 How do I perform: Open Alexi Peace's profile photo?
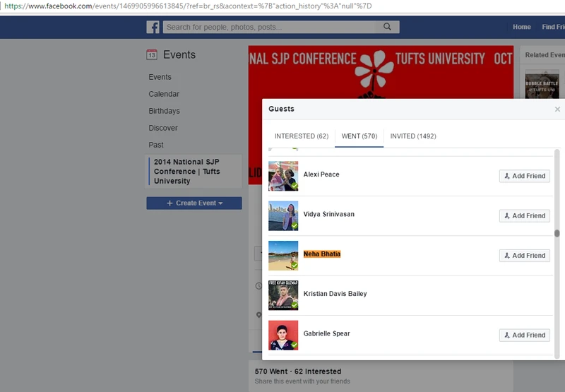(x=283, y=176)
